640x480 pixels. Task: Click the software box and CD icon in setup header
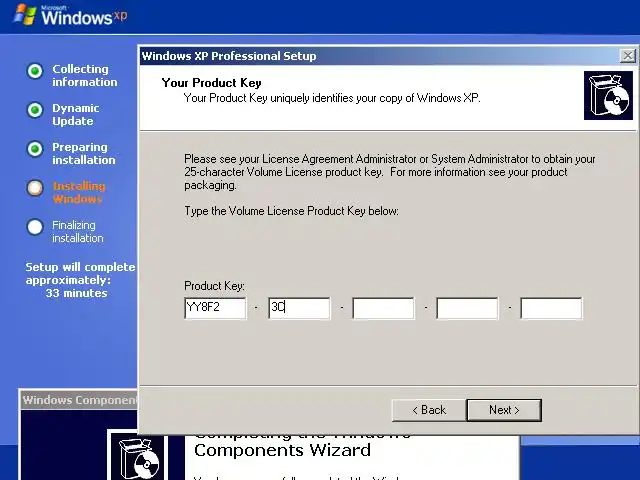[x=608, y=96]
